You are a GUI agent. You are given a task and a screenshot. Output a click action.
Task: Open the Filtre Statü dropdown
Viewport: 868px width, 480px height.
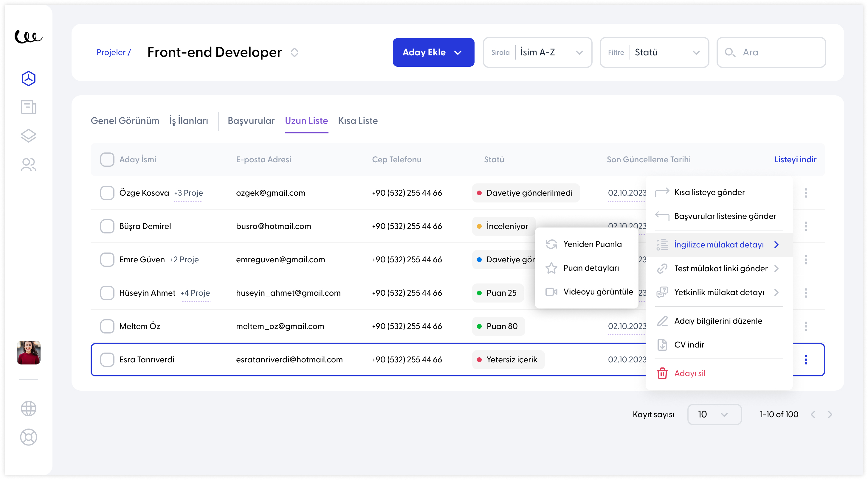[654, 52]
